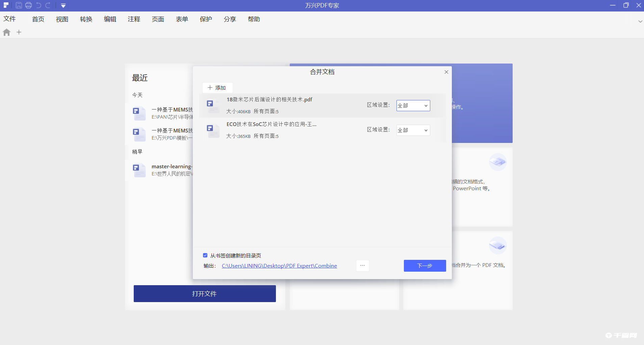This screenshot has width=644, height=345.
Task: Open the 页面 menu
Action: click(x=158, y=19)
